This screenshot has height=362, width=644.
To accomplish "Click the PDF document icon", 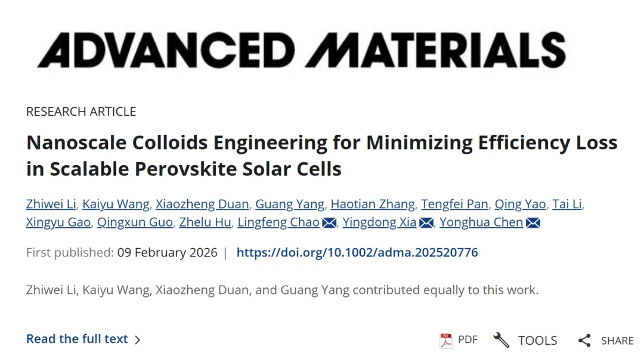I will (x=446, y=340).
